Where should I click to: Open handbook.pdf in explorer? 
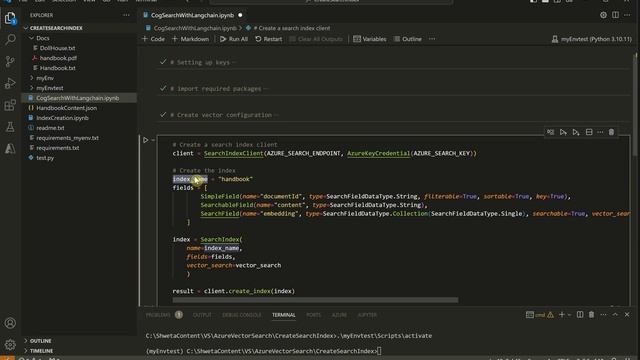click(x=58, y=58)
